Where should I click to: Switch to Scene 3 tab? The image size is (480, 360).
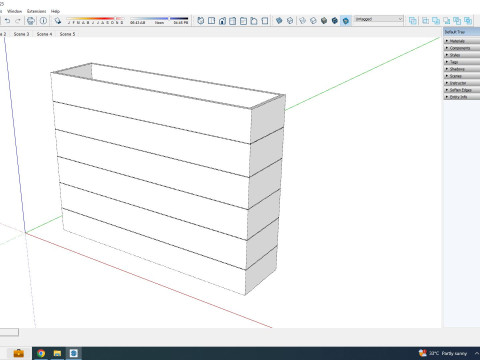click(21, 34)
